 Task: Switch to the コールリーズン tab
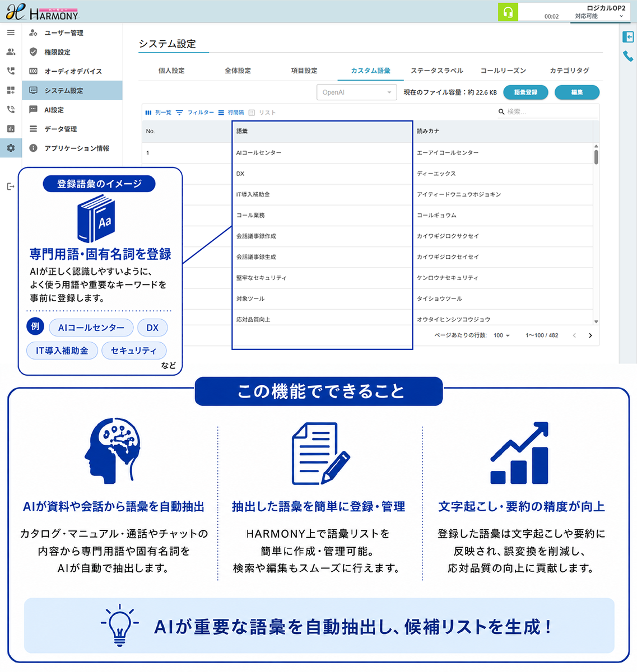click(503, 71)
